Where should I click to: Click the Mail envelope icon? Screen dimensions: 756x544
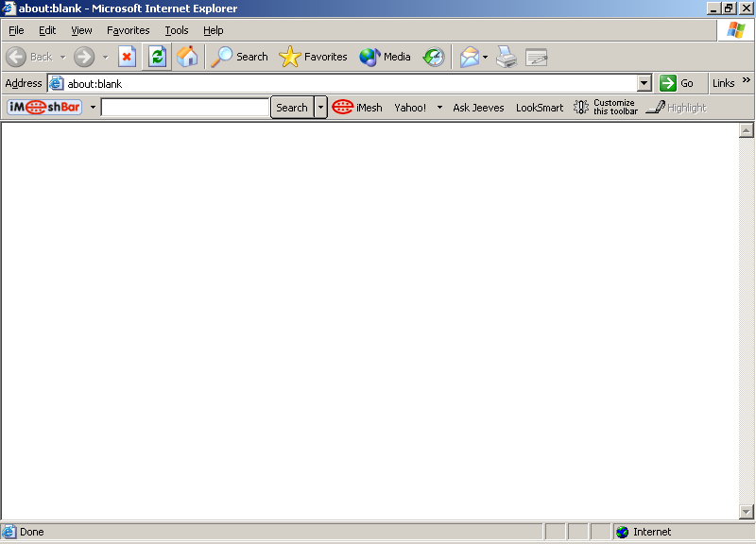[x=469, y=57]
